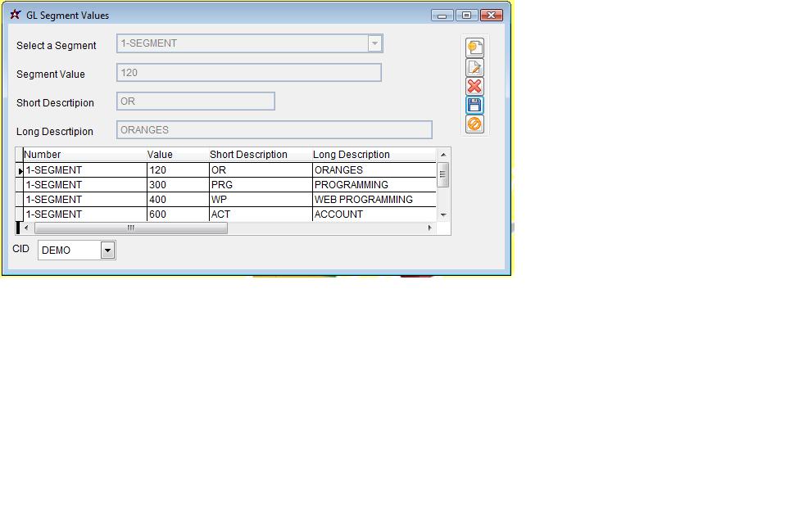Click the Number column header
The width and height of the screenshot is (812, 528).
pos(43,155)
